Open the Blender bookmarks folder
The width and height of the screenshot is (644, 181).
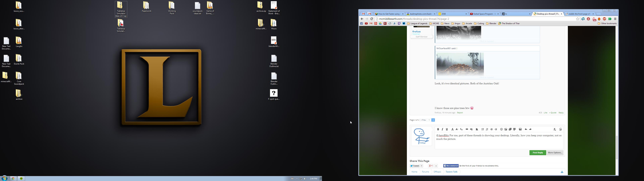coord(491,23)
